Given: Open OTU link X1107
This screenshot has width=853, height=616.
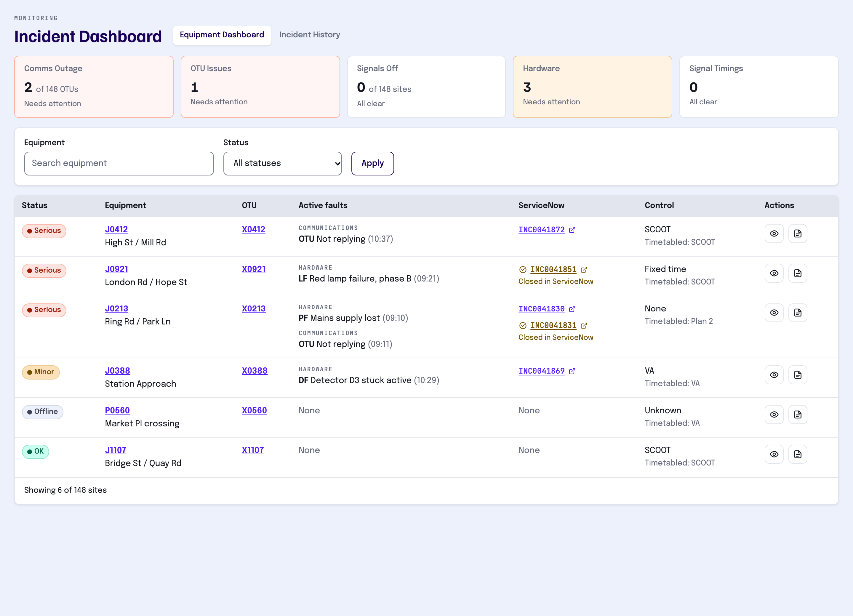Looking at the screenshot, I should pos(253,450).
